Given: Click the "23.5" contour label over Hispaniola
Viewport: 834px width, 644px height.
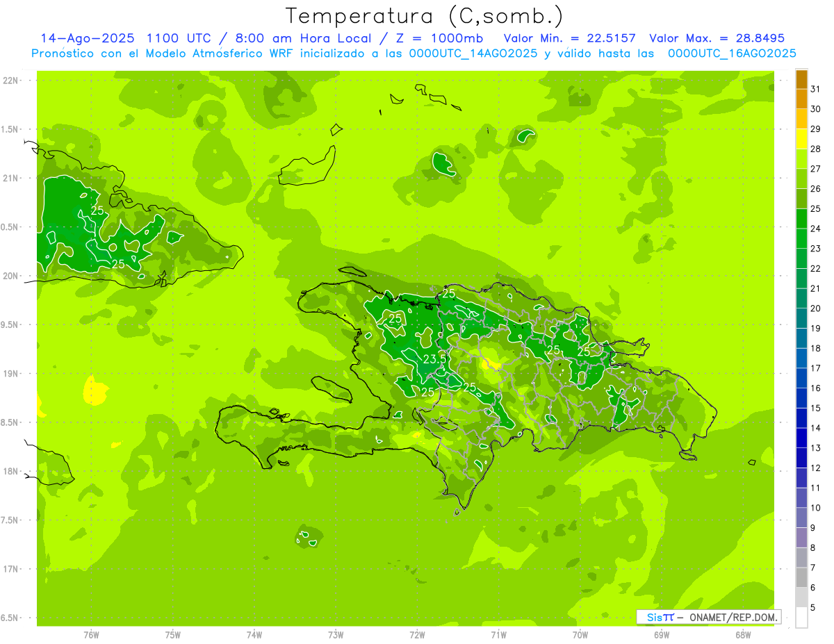Looking at the screenshot, I should click(x=434, y=359).
